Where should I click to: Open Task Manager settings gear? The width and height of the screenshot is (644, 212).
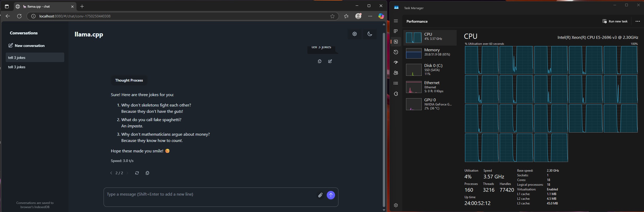[x=396, y=205]
